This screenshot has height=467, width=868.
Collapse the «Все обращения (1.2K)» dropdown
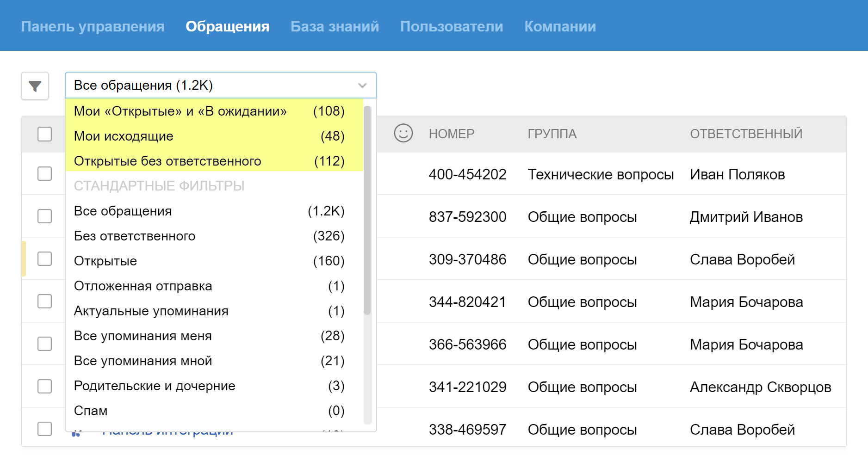221,86
